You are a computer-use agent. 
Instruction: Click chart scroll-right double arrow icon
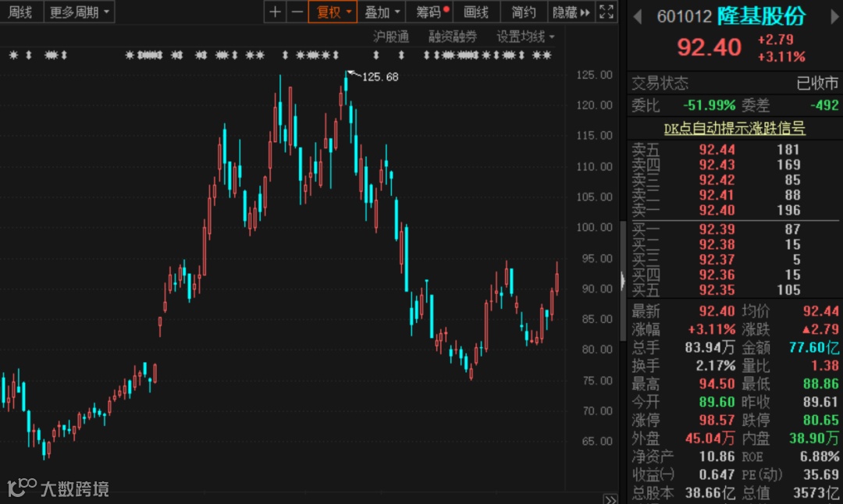[610, 499]
